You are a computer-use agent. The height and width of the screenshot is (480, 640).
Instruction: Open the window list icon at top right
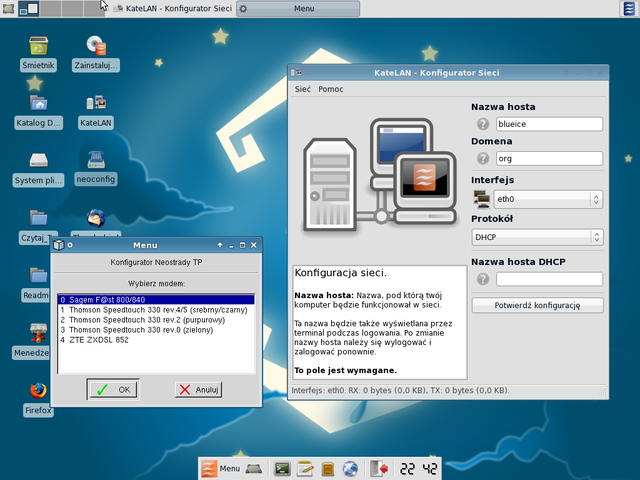click(629, 9)
